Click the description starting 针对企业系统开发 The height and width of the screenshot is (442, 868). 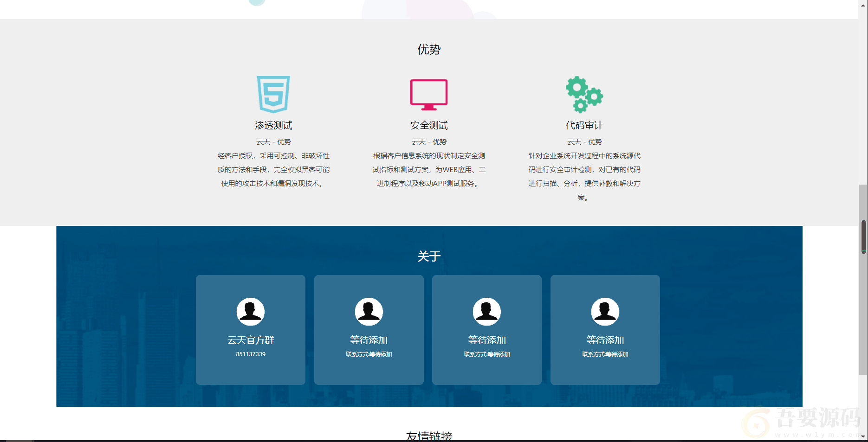coord(584,177)
